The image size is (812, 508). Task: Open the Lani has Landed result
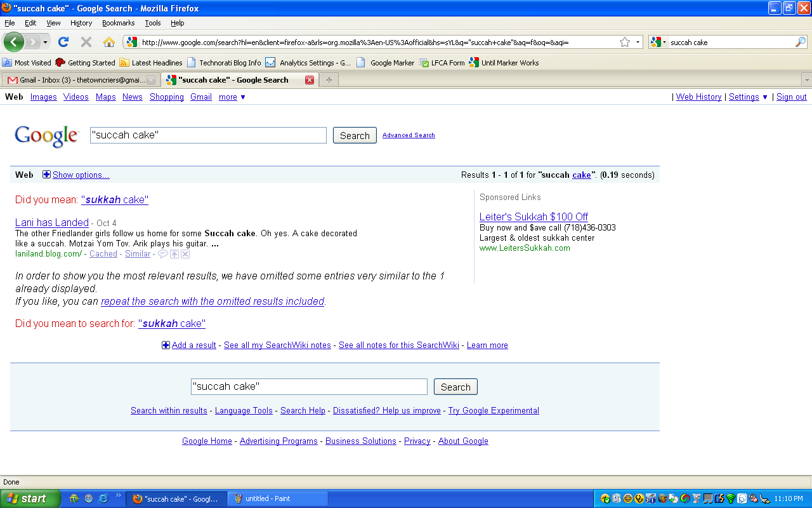pyautogui.click(x=52, y=222)
